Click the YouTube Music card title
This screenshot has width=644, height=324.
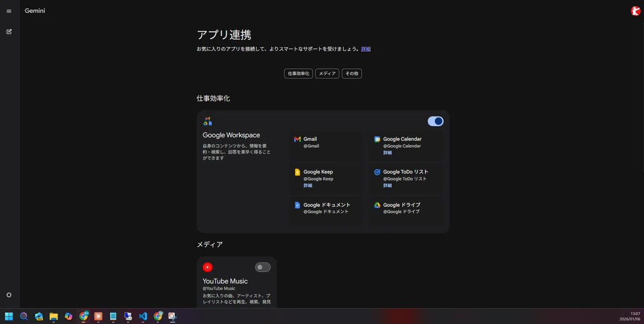click(225, 281)
